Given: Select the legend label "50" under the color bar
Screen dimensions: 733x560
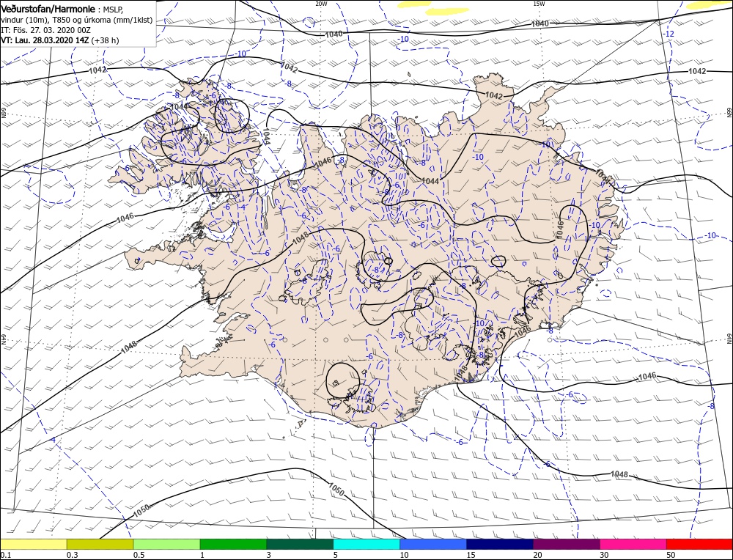Looking at the screenshot, I should (x=671, y=555).
